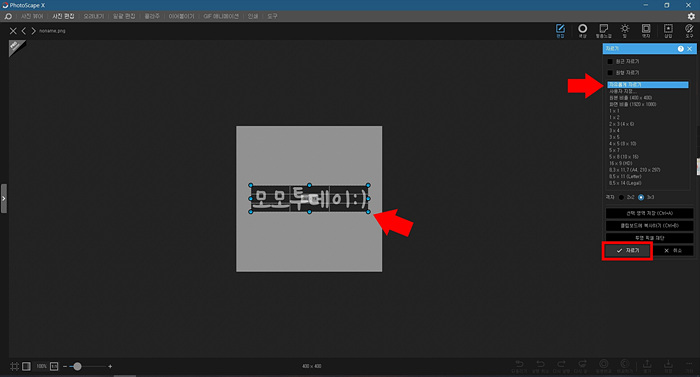The image size is (700, 377).
Task: Click the magnifier home icon in the menu bar
Action: 8,16
